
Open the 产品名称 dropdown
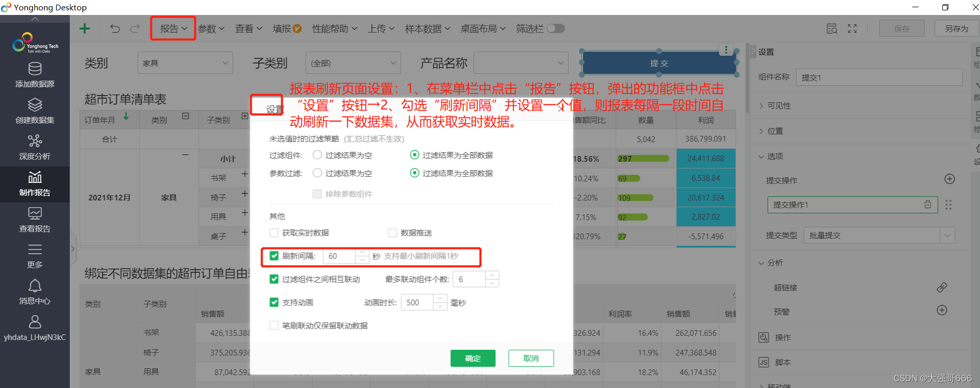coord(521,63)
